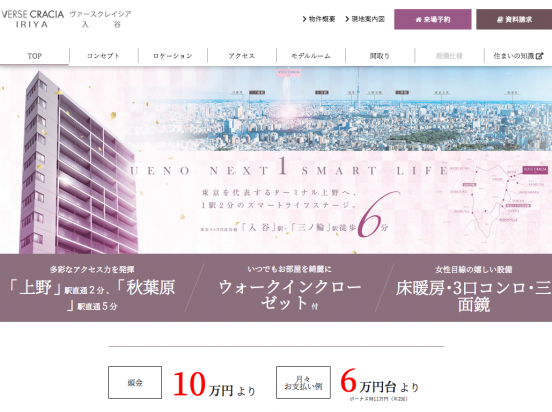Click the ヴァースクレイシア 入谷 title text

click(101, 19)
